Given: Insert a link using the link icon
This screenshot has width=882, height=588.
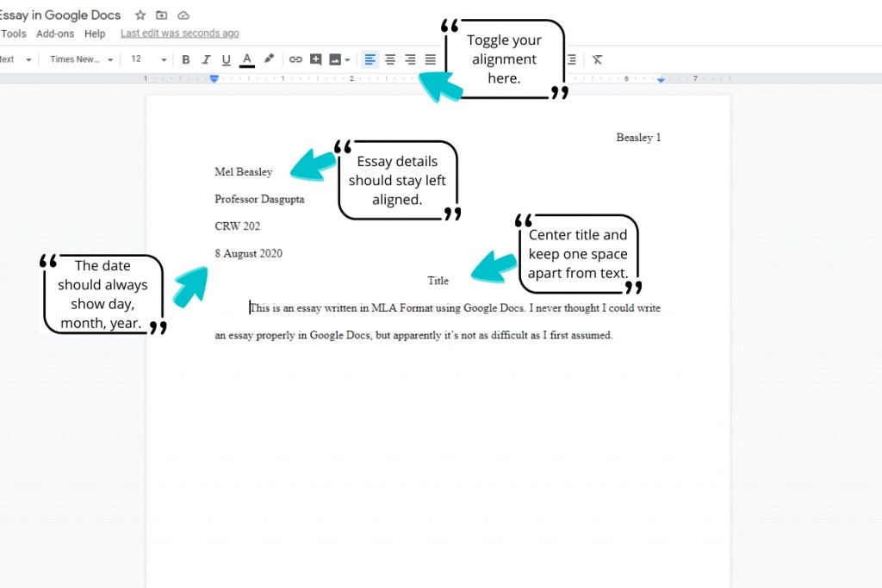Looking at the screenshot, I should point(295,59).
